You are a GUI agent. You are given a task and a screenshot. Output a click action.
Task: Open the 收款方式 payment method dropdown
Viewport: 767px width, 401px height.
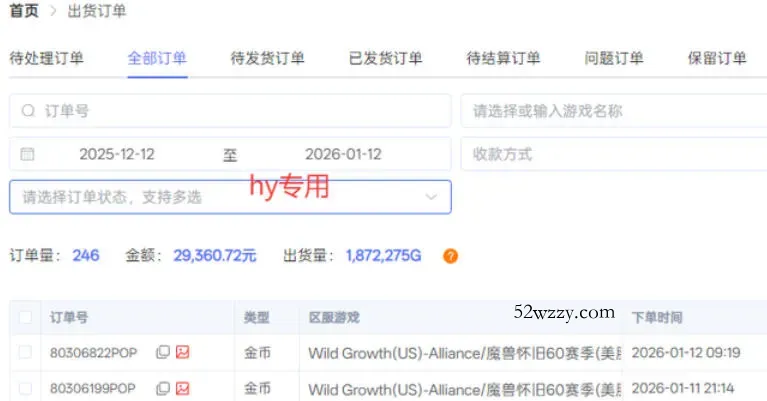(x=614, y=154)
